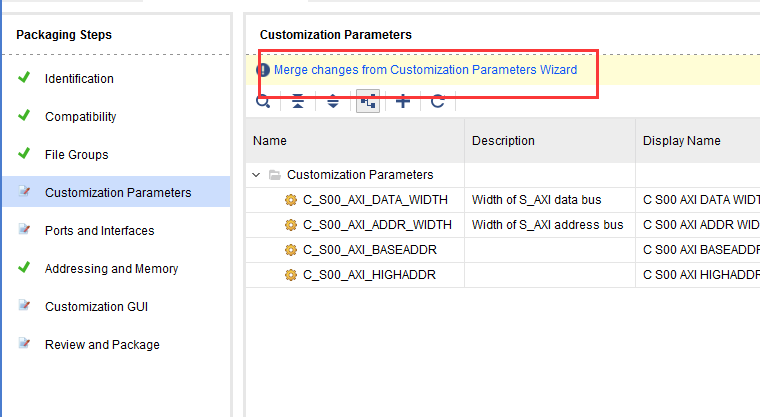Switch to Addressing and Memory step

coord(111,269)
